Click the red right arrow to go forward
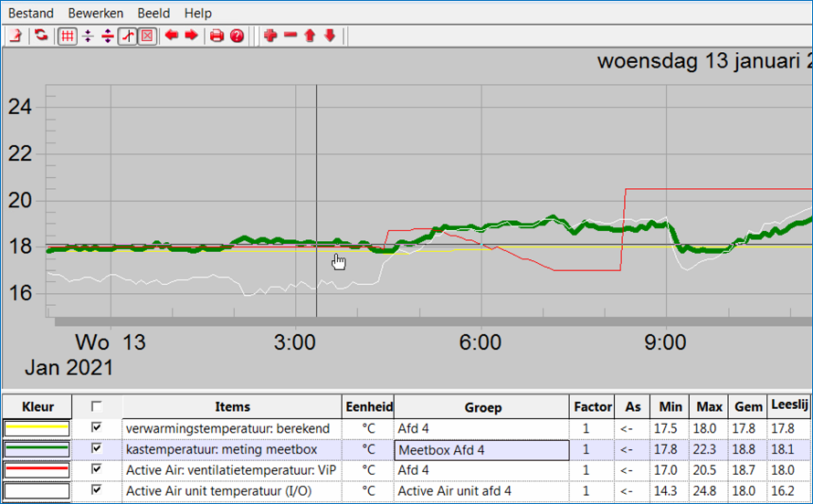The image size is (813, 504). click(191, 36)
